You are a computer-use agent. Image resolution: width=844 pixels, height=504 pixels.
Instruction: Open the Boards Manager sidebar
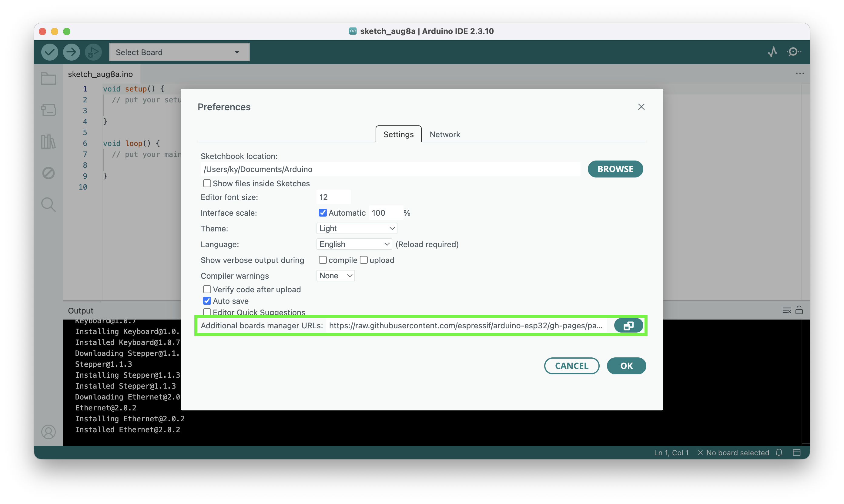pos(48,110)
